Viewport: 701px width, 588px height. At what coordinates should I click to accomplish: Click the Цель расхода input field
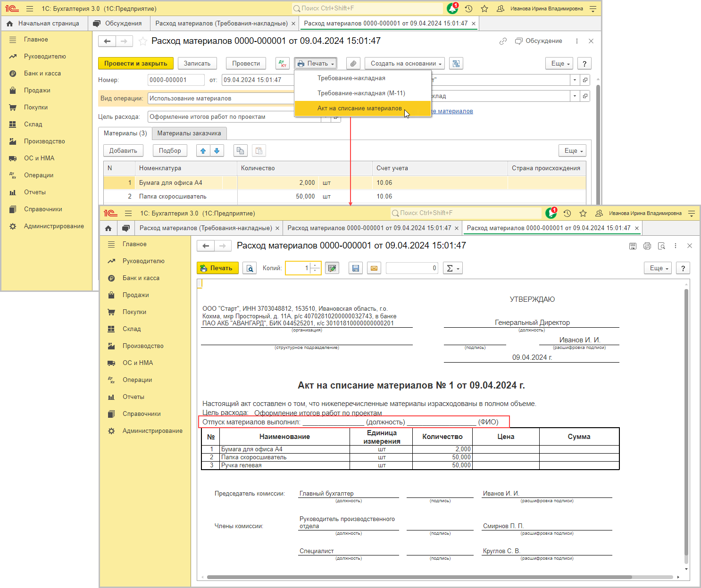coord(234,116)
